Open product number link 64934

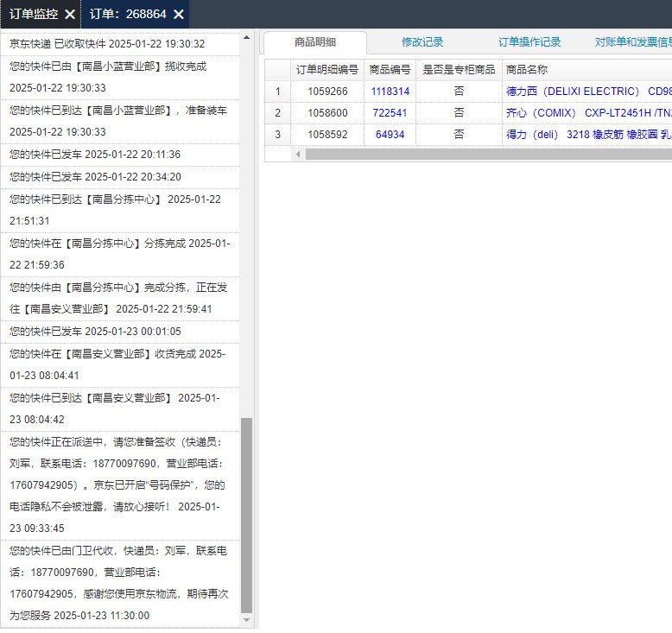[x=390, y=134]
